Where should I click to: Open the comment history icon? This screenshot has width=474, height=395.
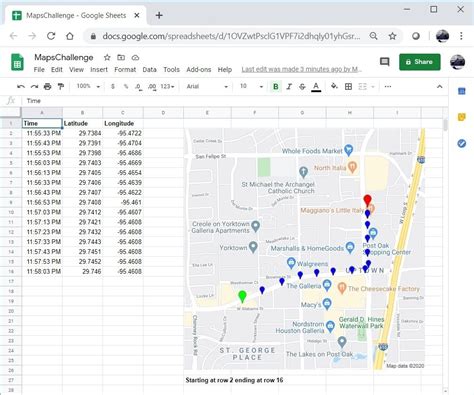384,62
